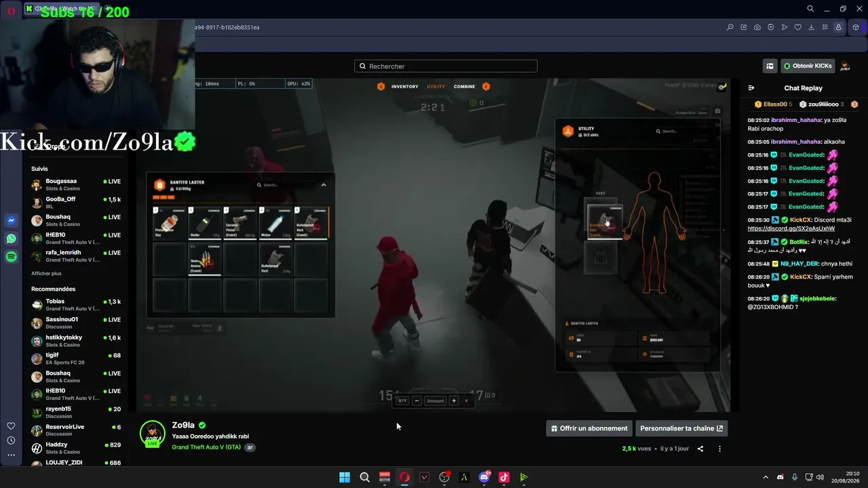
Task: Click the Rechercher search field
Action: [x=446, y=66]
